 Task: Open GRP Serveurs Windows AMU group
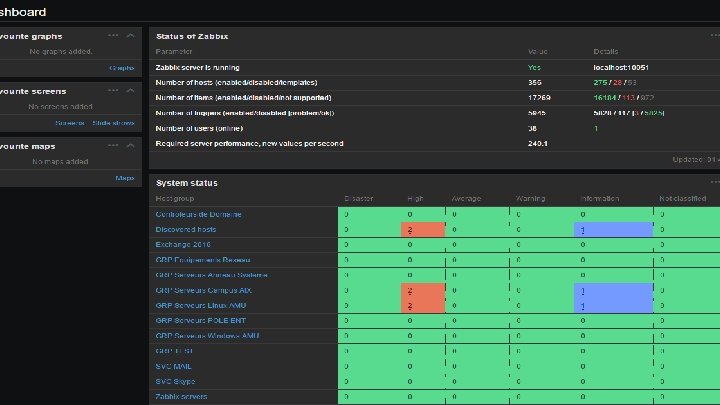(207, 336)
